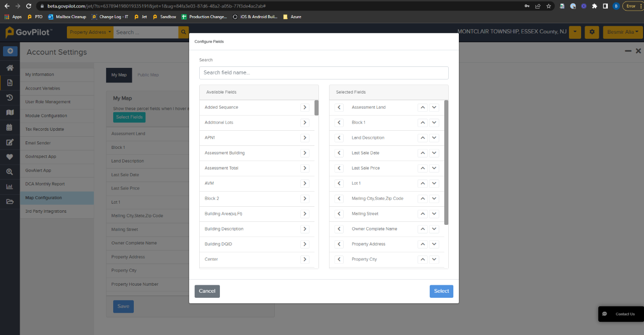Open the Besmir Alia user menu

(623, 32)
